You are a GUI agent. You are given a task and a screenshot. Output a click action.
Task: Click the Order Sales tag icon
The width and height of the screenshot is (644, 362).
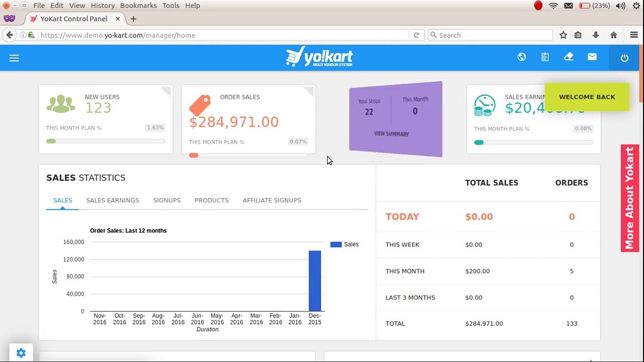(x=200, y=105)
